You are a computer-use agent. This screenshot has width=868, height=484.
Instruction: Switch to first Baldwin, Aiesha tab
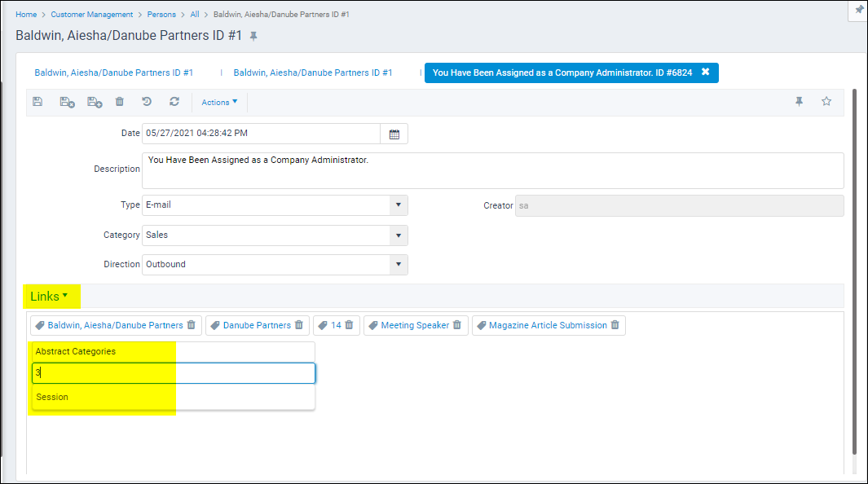[113, 73]
